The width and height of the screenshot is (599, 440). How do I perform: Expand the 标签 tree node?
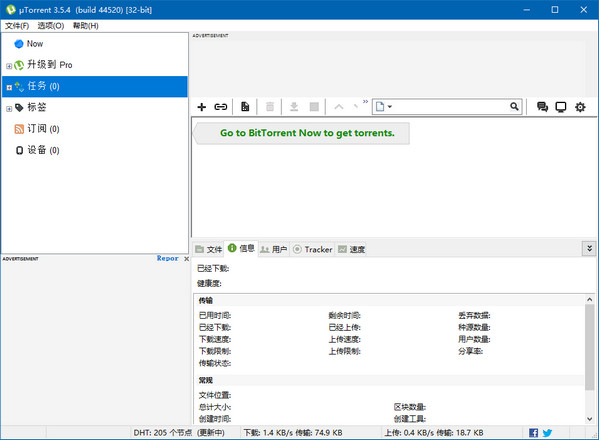click(9, 109)
